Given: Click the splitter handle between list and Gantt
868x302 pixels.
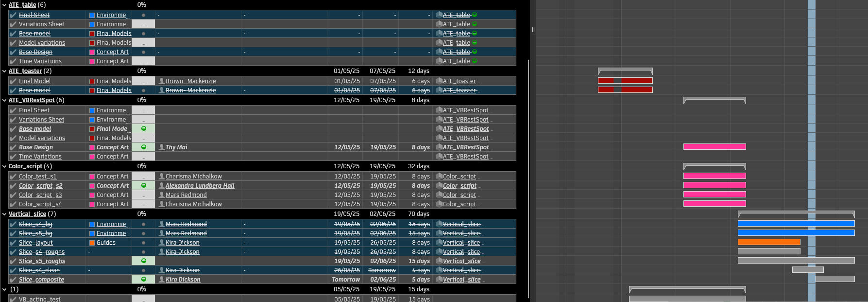Looking at the screenshot, I should pos(533,30).
